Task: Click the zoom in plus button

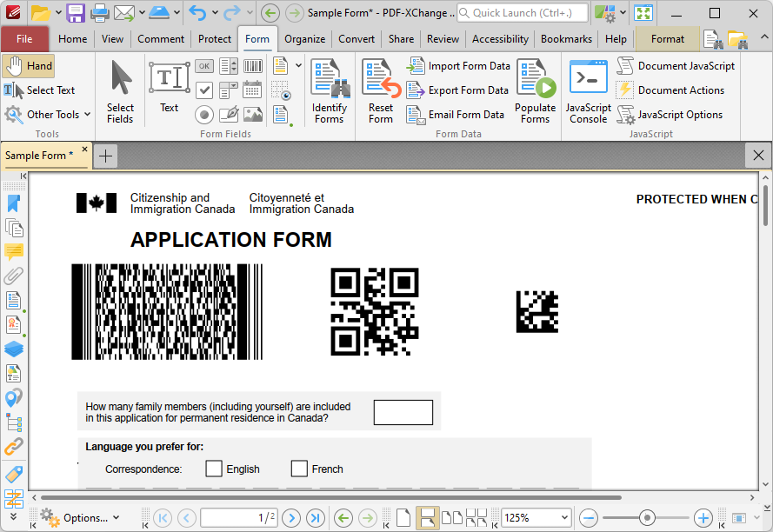Action: (x=703, y=518)
